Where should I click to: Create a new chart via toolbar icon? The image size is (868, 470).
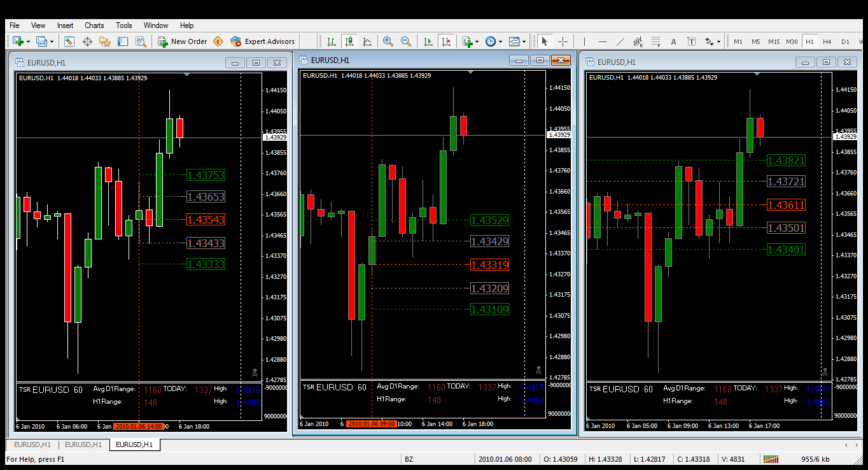(x=17, y=41)
